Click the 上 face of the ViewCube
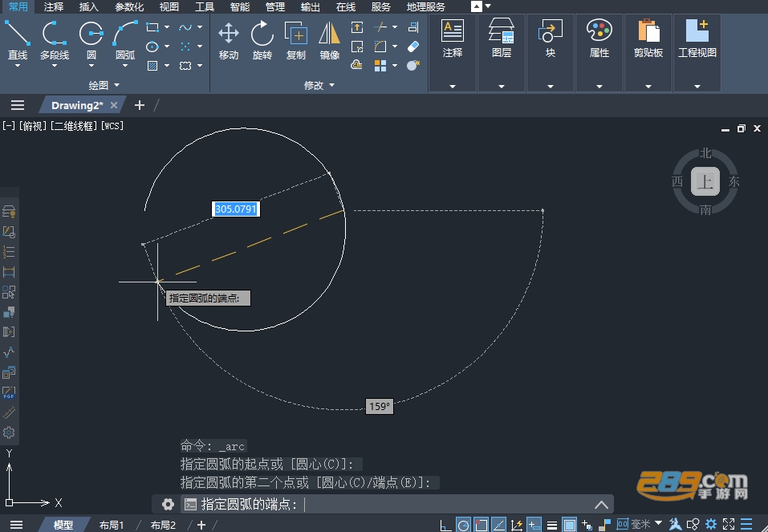Image resolution: width=768 pixels, height=532 pixels. click(x=705, y=181)
